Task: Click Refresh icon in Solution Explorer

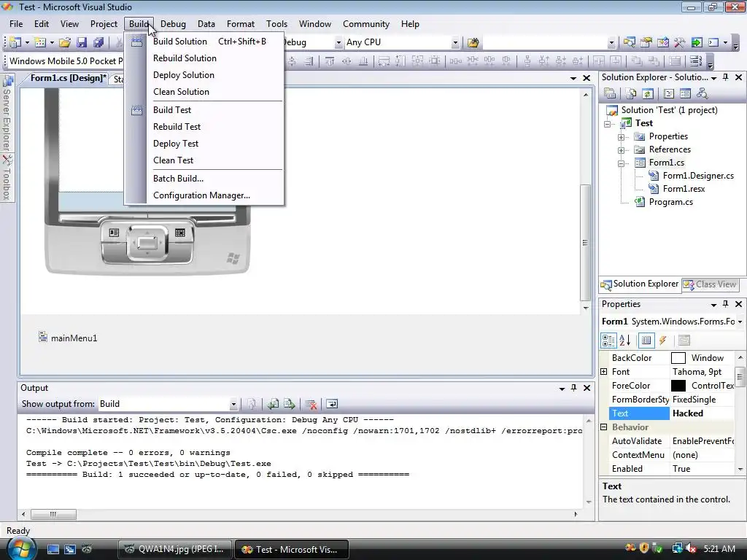Action: [648, 93]
